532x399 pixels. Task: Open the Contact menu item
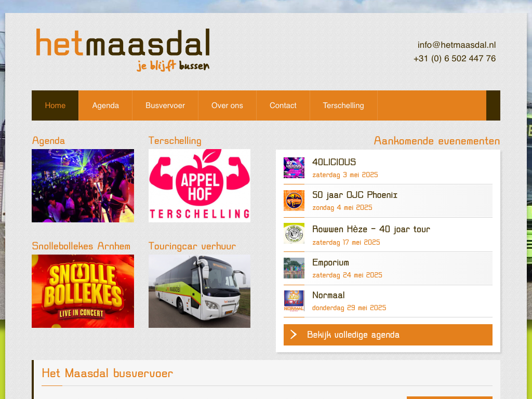(x=283, y=105)
